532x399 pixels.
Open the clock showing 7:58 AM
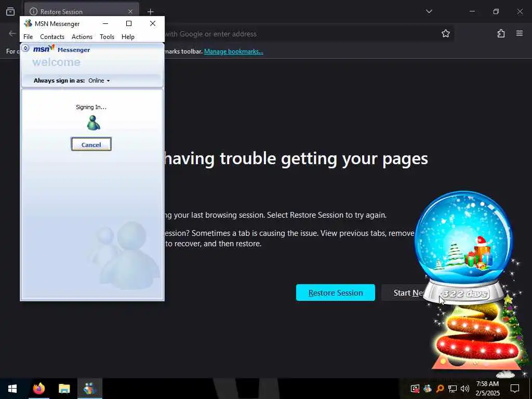487,389
